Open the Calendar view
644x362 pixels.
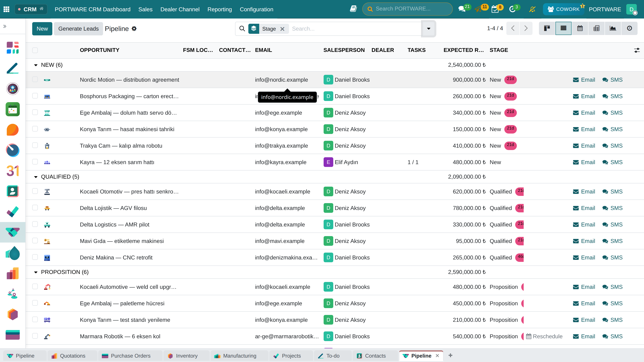pyautogui.click(x=580, y=28)
